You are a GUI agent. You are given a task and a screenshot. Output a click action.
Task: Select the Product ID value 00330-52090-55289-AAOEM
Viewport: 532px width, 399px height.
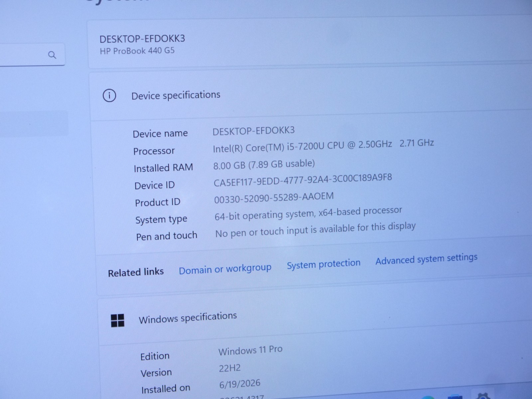tap(274, 198)
